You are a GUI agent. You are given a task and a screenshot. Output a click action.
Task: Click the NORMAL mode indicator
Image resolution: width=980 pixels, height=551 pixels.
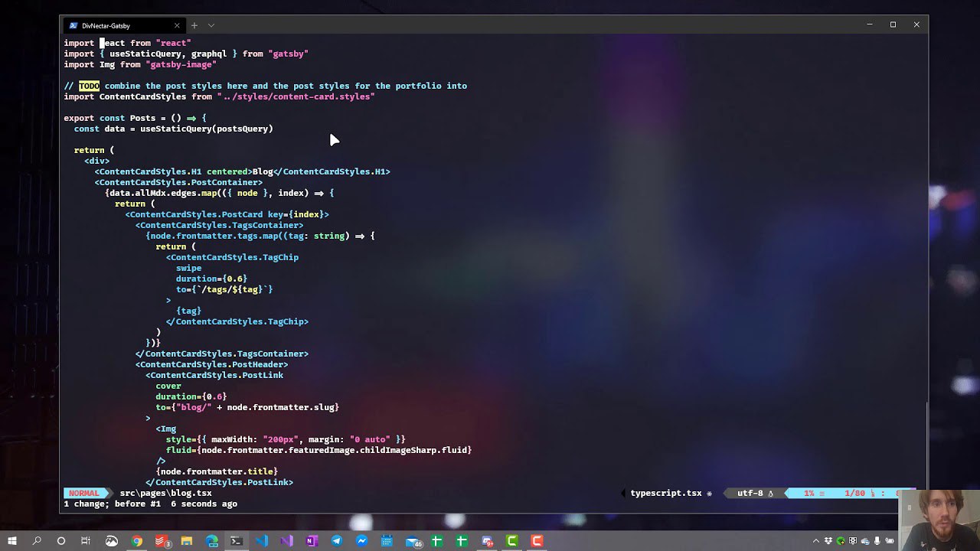[x=83, y=494]
